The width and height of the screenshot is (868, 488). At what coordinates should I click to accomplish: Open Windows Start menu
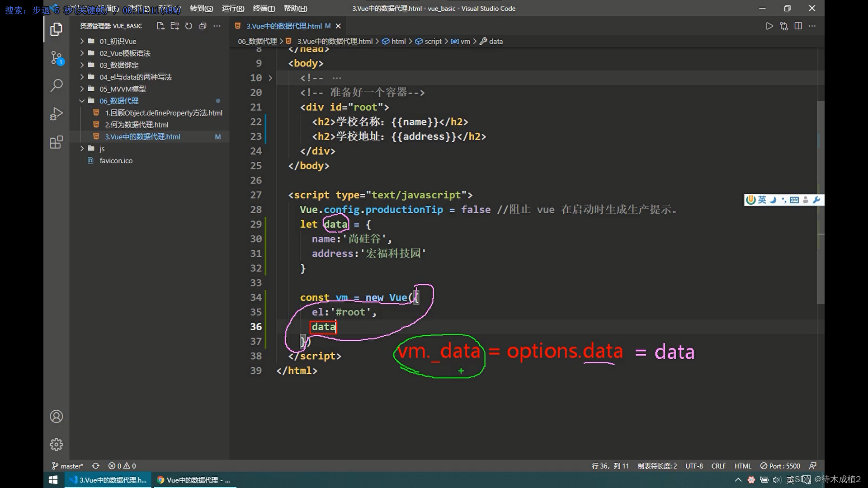[x=53, y=480]
